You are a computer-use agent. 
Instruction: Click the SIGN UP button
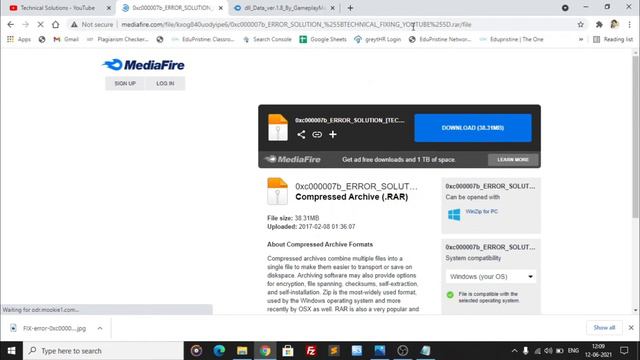pyautogui.click(x=125, y=83)
